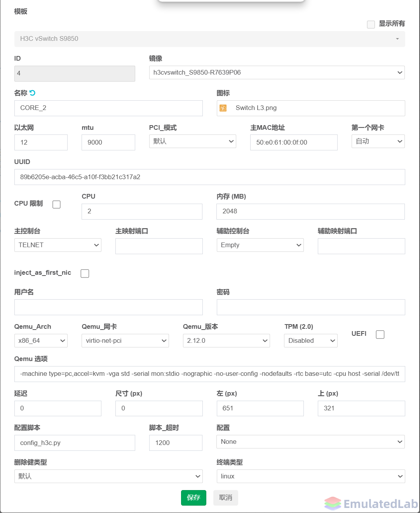
Task: Click the UUID input field
Action: pos(210,177)
